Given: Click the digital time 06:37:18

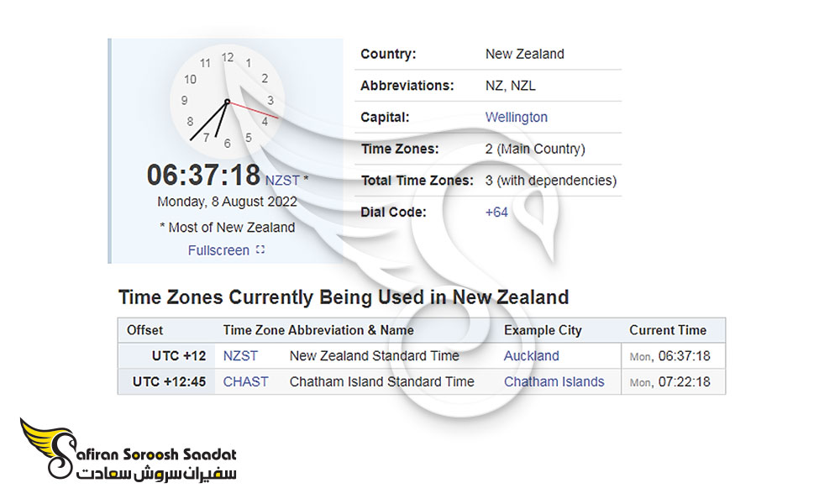Looking at the screenshot, I should coord(203,176).
